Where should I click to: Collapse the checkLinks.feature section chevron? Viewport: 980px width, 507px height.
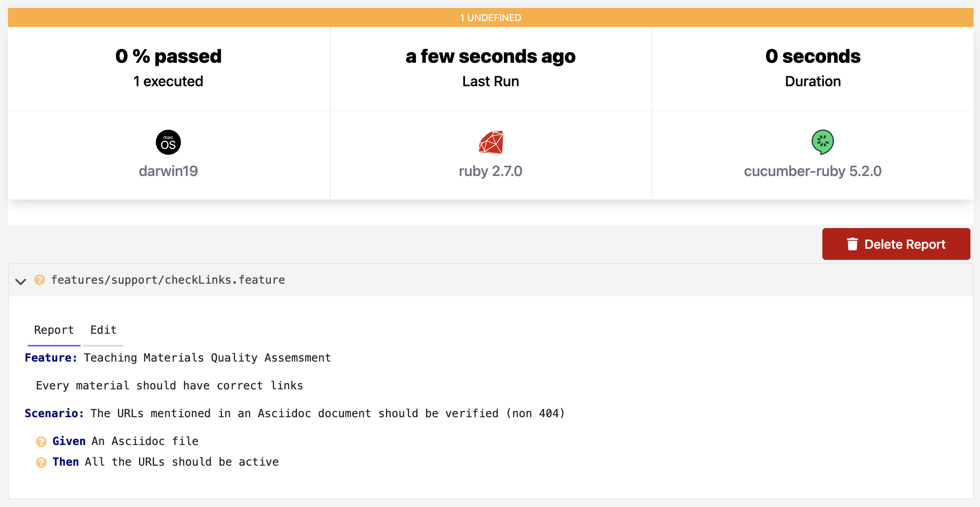click(21, 281)
